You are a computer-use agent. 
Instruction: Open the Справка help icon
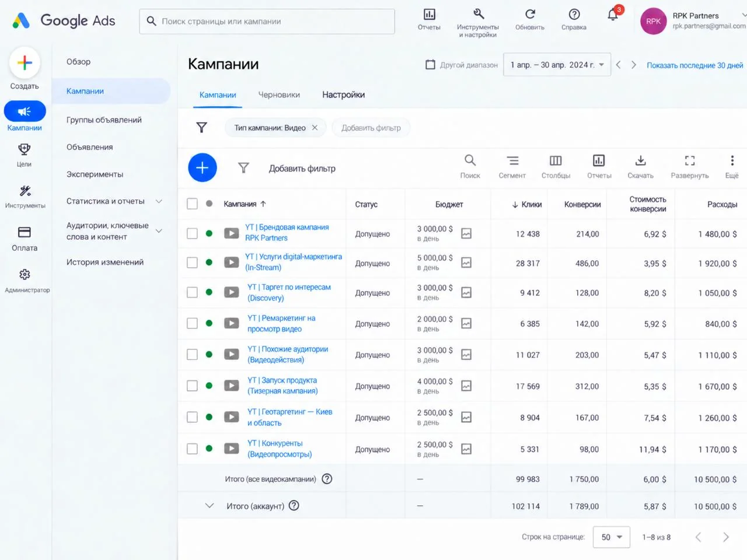(574, 14)
